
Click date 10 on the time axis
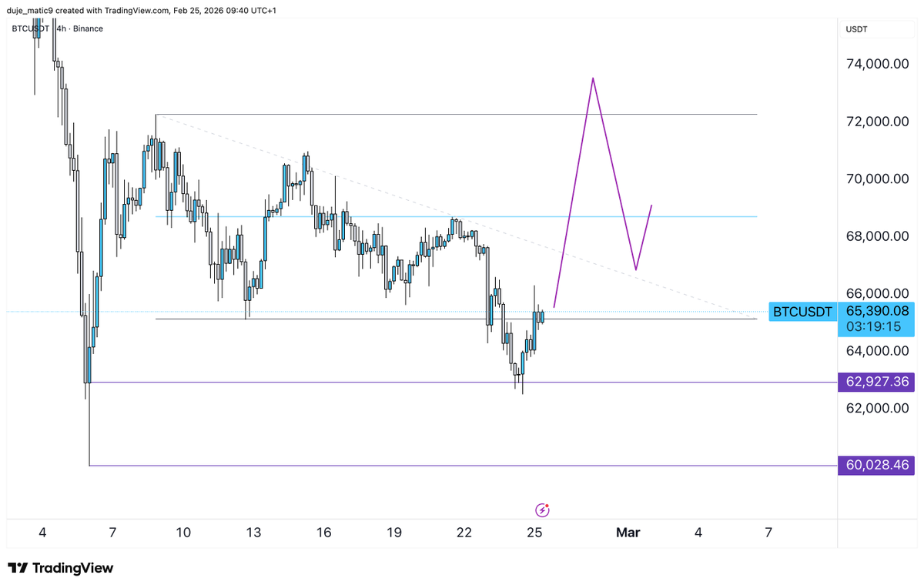tap(183, 532)
